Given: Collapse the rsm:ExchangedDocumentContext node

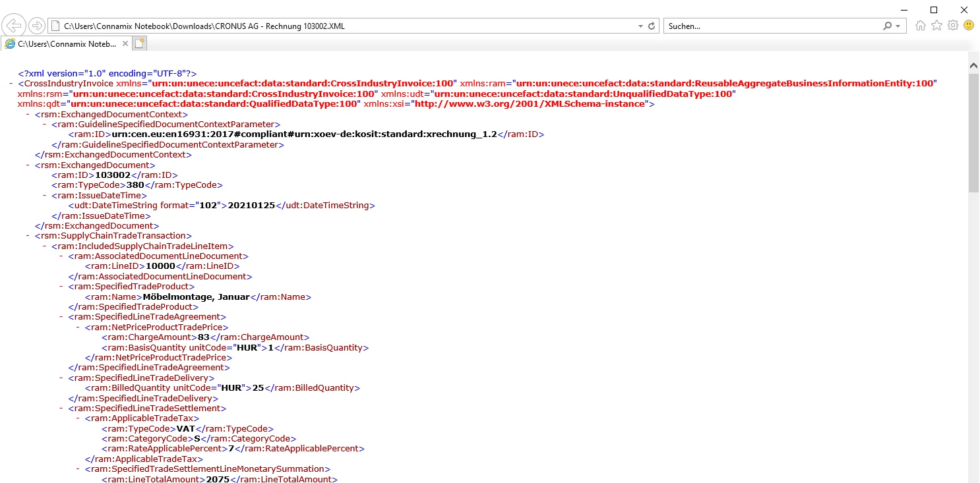Looking at the screenshot, I should [28, 115].
